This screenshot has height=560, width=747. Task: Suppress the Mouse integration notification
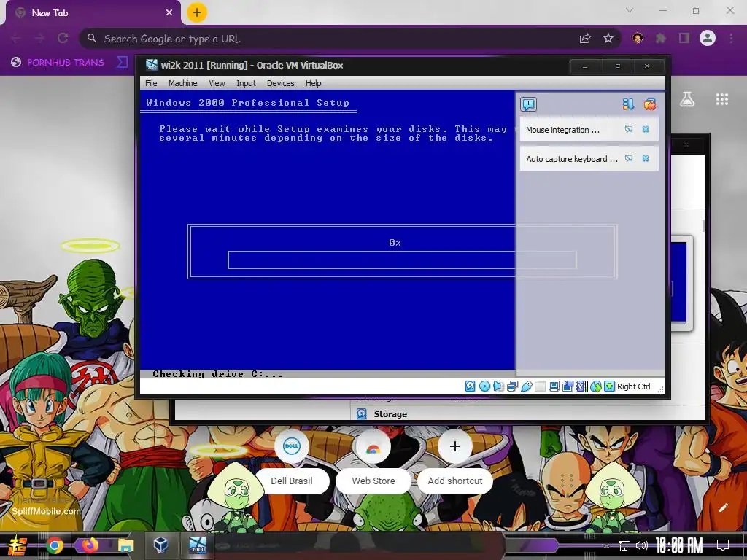pos(629,129)
